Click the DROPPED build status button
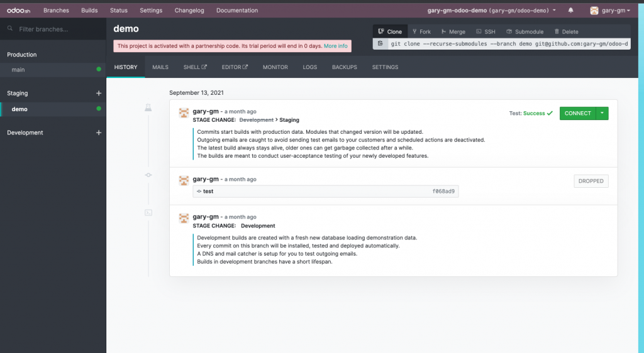Image resolution: width=644 pixels, height=353 pixels. tap(591, 181)
